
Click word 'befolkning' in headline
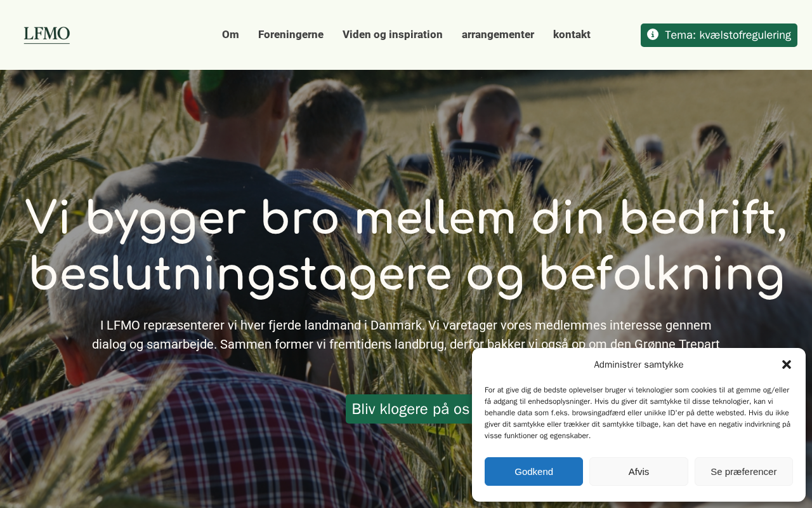tap(662, 274)
